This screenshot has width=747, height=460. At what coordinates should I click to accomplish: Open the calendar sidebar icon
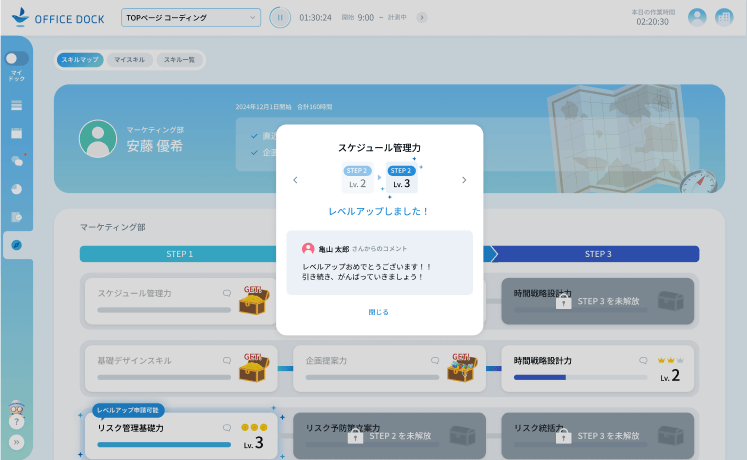click(x=17, y=133)
